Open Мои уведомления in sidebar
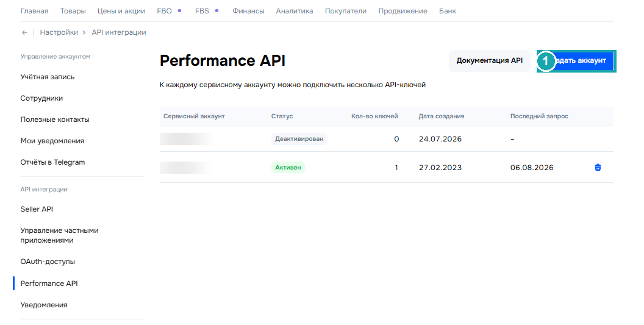 (52, 141)
